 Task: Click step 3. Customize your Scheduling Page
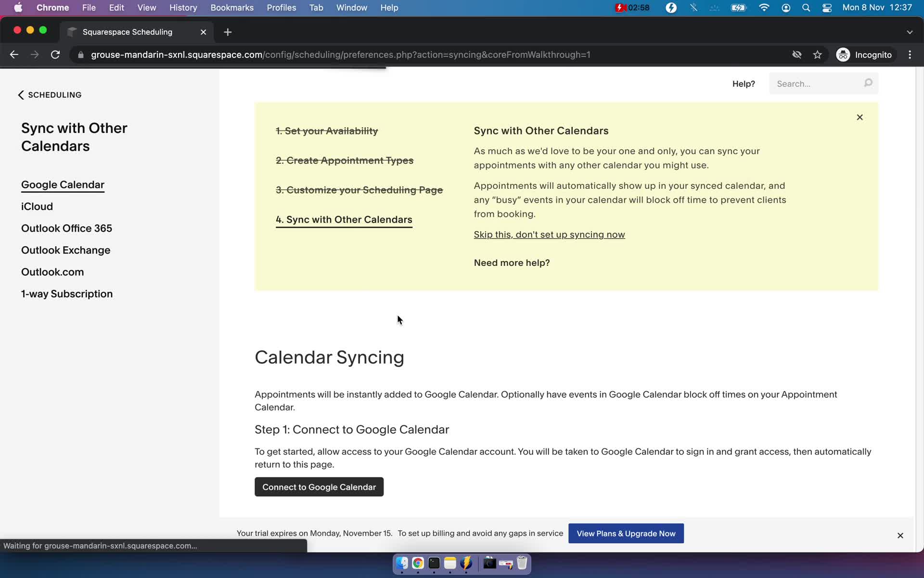tap(359, 190)
